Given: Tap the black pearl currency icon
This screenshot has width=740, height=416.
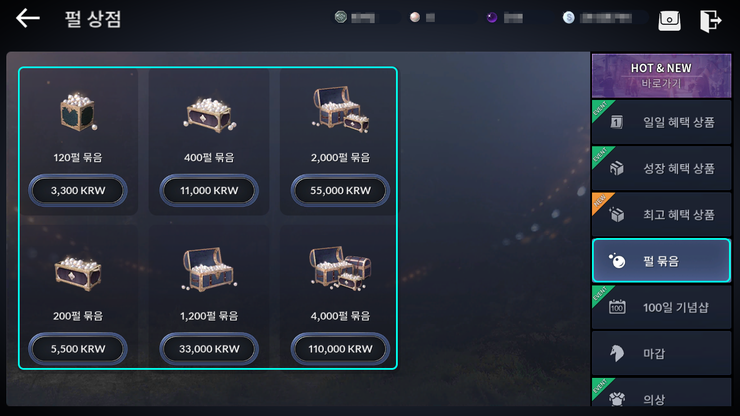Looking at the screenshot, I should (x=492, y=17).
